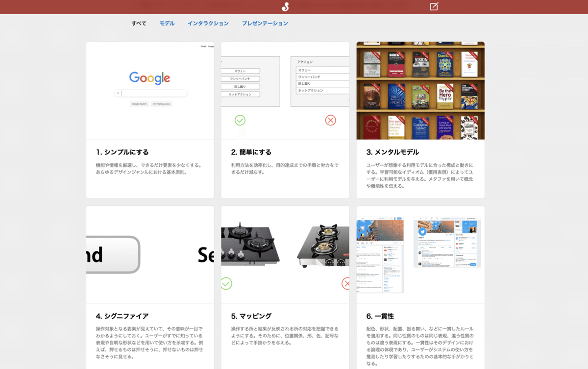The width and height of the screenshot is (588, 369).
Task: Click the description starting 利用方法を効率化し
Action: 285,169
